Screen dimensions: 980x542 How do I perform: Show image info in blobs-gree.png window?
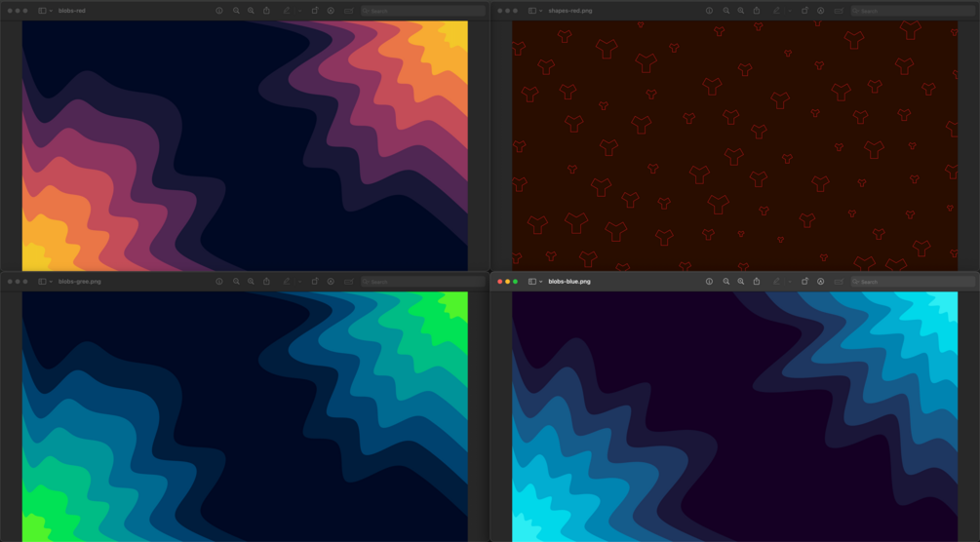[219, 282]
